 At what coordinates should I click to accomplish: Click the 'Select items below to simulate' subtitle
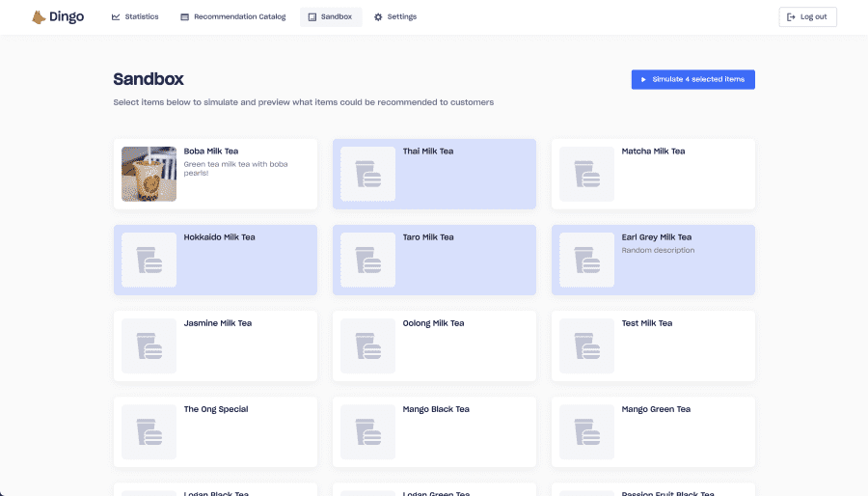(x=304, y=102)
